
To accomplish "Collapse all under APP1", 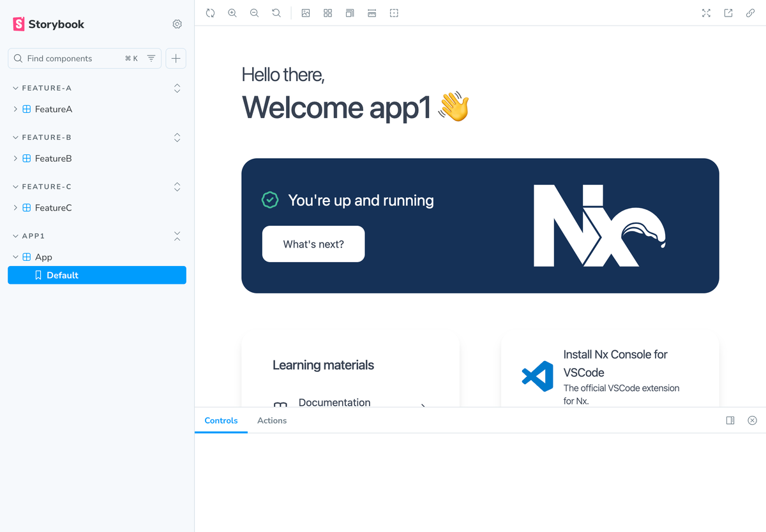I will pos(177,236).
